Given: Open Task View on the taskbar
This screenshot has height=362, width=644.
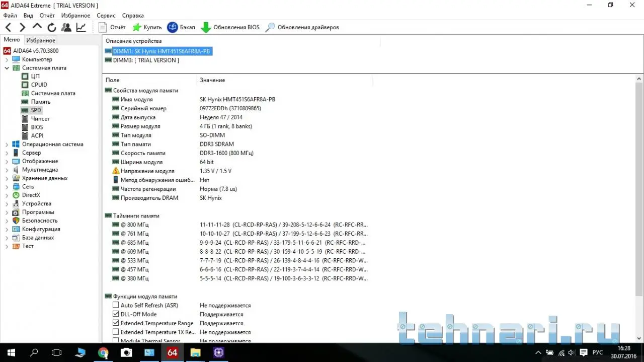Looking at the screenshot, I should point(57,352).
